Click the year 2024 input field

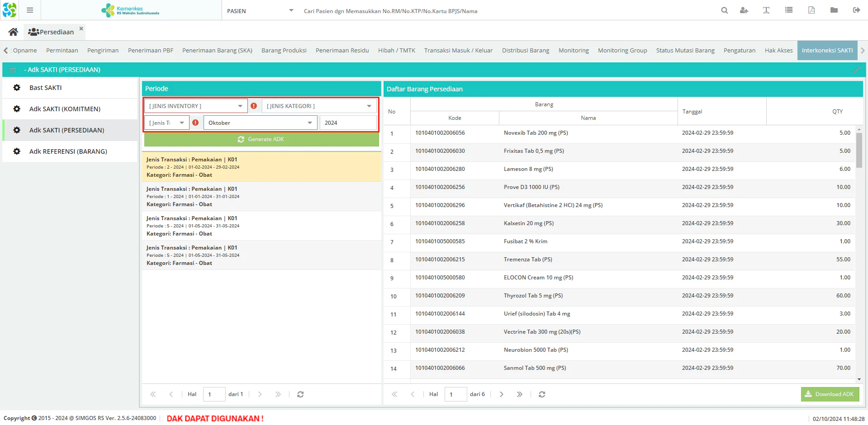click(x=347, y=123)
